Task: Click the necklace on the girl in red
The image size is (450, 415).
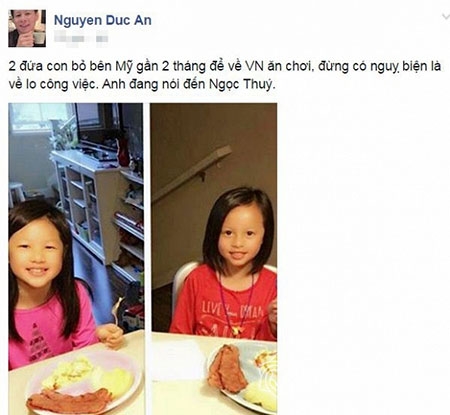Action: [237, 303]
